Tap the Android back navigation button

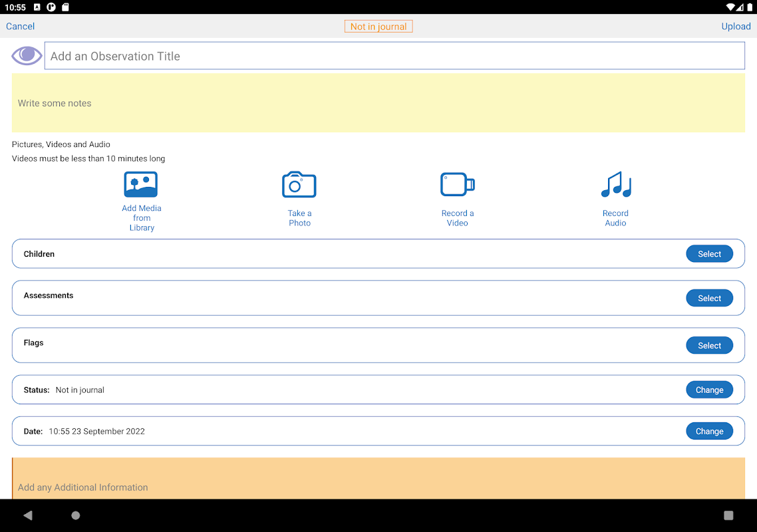coord(28,515)
